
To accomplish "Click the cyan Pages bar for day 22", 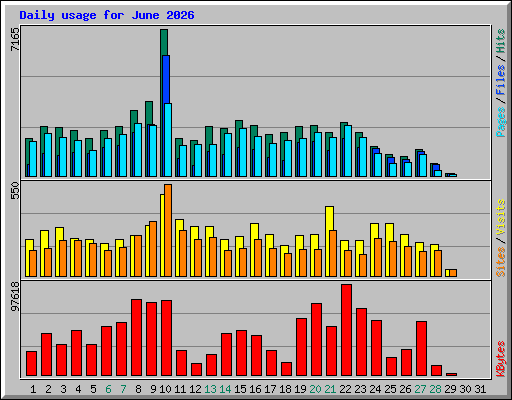I will click(348, 151).
